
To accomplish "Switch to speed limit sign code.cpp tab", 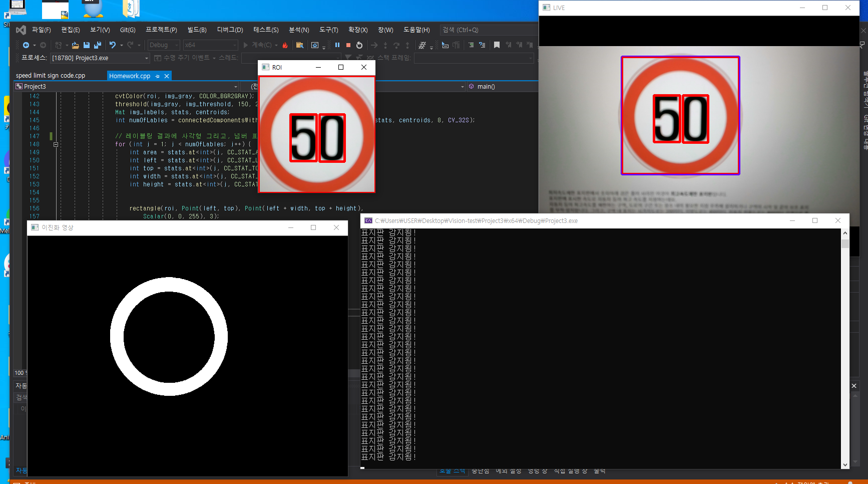I will [x=51, y=76].
